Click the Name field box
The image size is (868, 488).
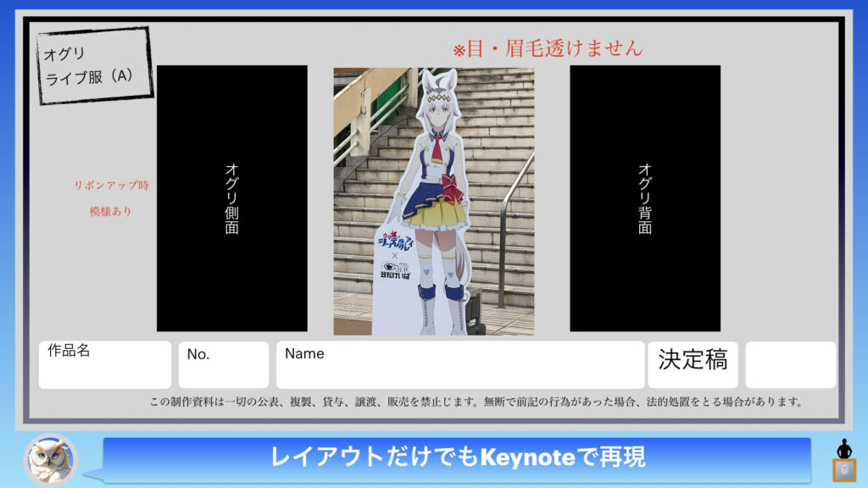point(460,364)
